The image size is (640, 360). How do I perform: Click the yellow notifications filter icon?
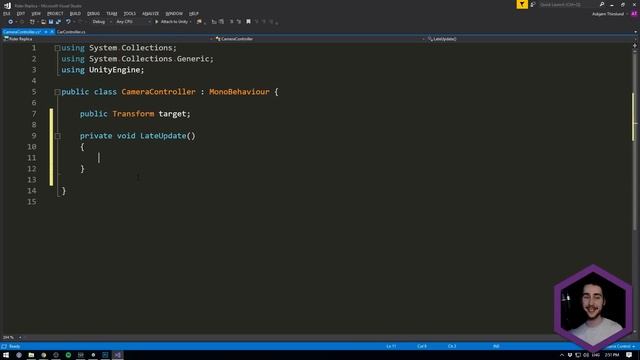click(522, 4)
